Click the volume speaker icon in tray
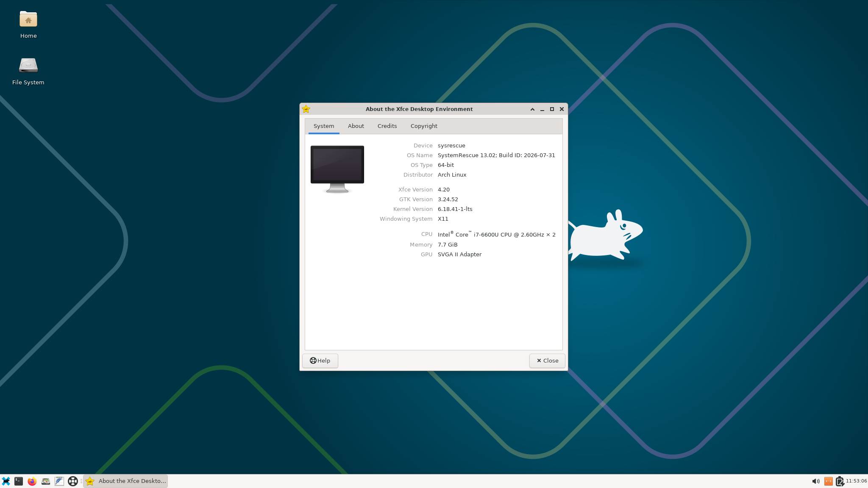868x488 pixels. [x=815, y=481]
